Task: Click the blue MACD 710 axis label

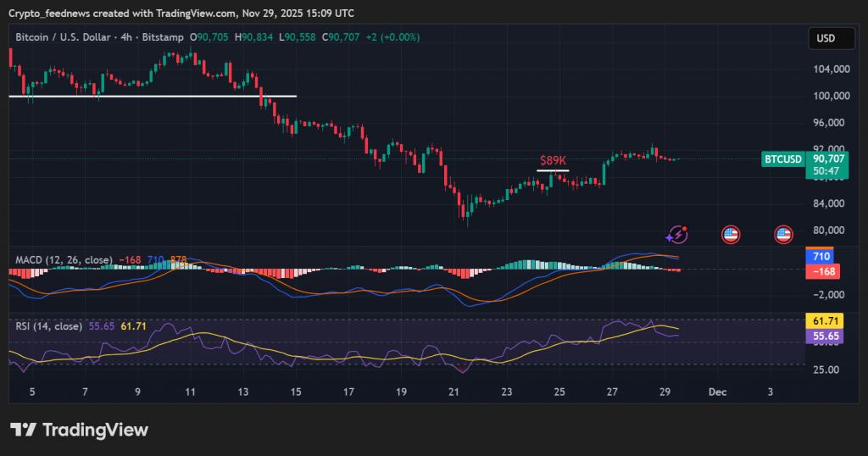Action: tap(821, 256)
